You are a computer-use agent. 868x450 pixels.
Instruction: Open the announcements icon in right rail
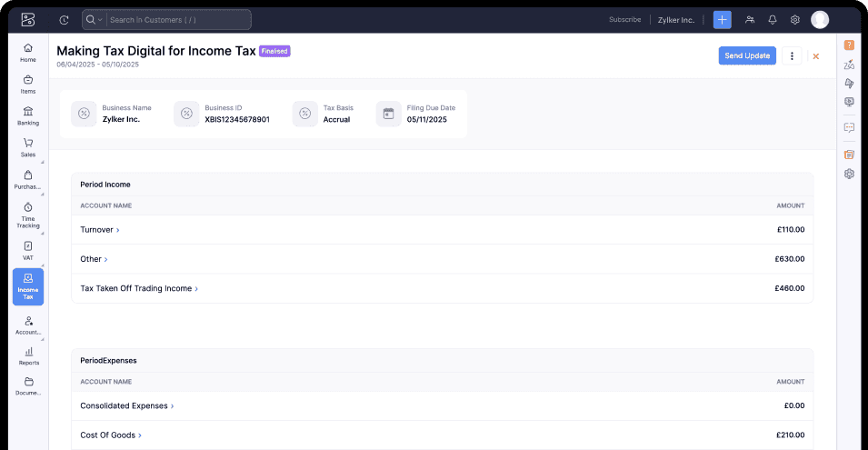click(x=849, y=83)
